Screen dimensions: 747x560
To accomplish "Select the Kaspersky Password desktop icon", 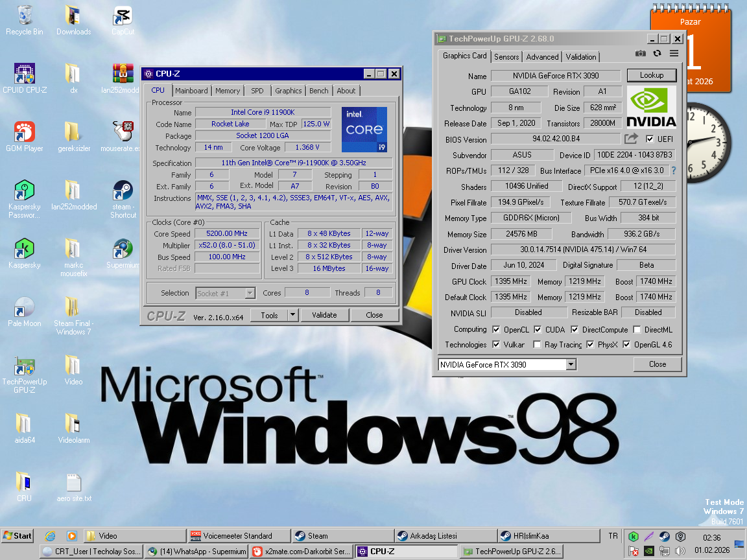I will [x=24, y=199].
